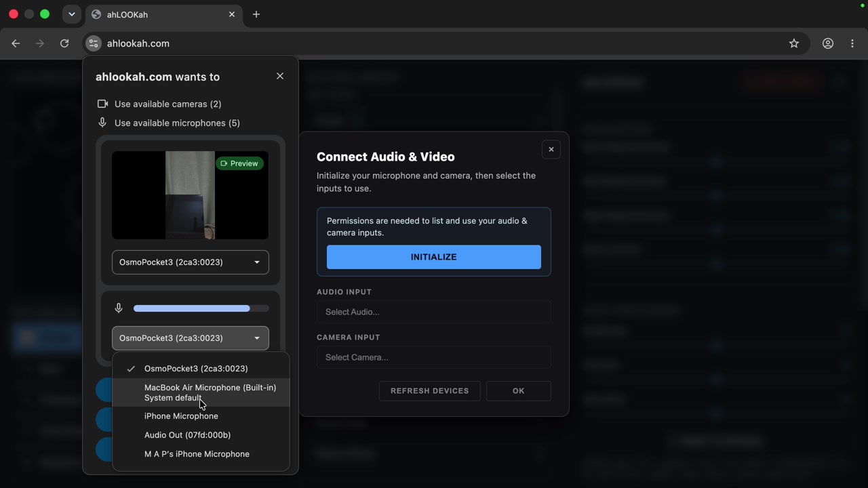Close the Connect Audio & Video dialog
This screenshot has height=488, width=868.
pos(551,149)
